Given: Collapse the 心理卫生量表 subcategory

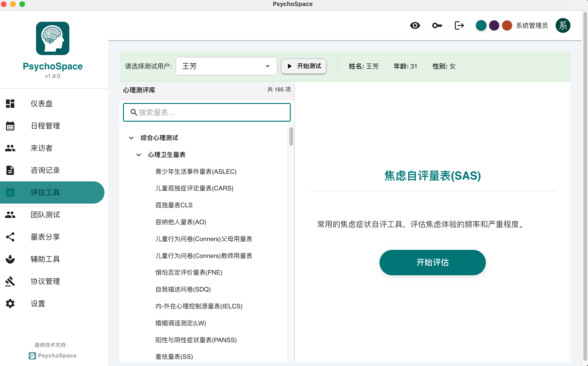Looking at the screenshot, I should point(138,155).
